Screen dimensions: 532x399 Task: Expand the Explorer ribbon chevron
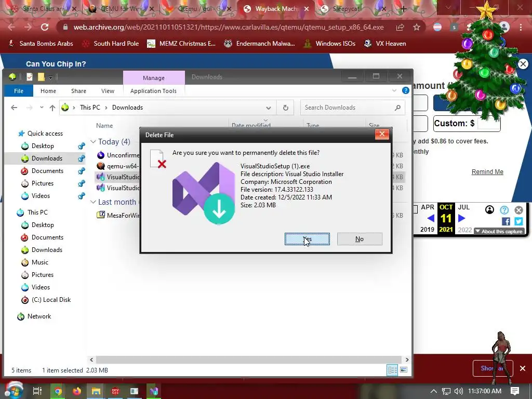[394, 90]
